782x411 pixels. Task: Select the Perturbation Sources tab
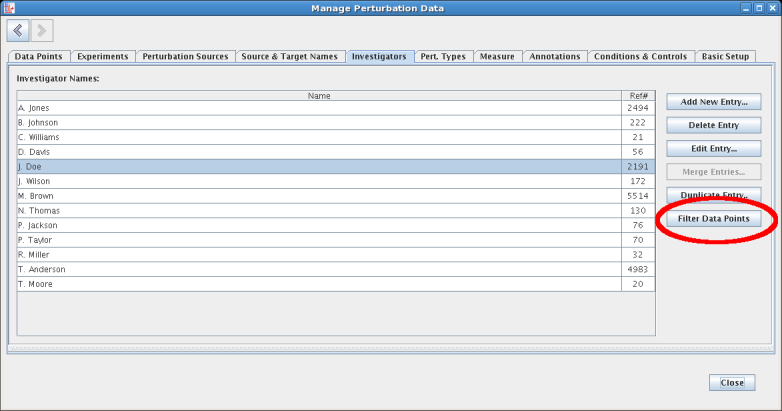click(185, 57)
